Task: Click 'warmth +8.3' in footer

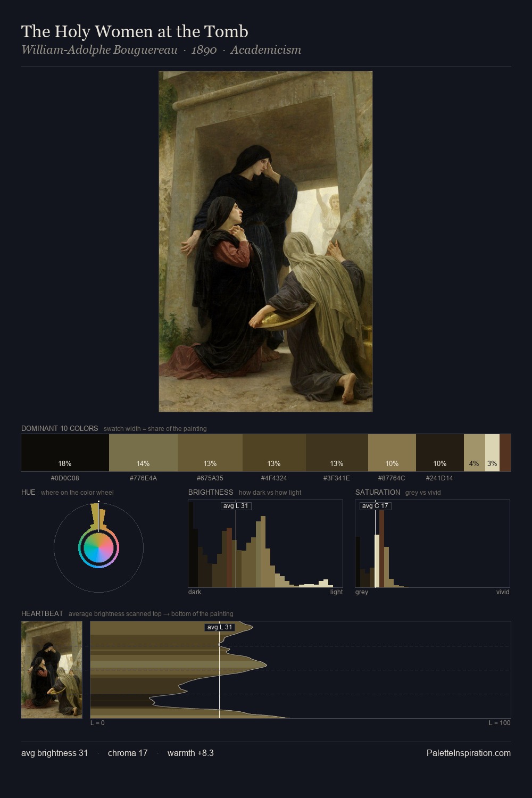Action: 190,753
